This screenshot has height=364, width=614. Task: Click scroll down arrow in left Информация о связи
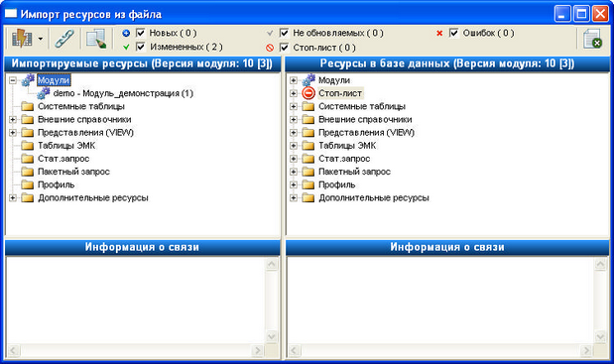[x=272, y=336]
